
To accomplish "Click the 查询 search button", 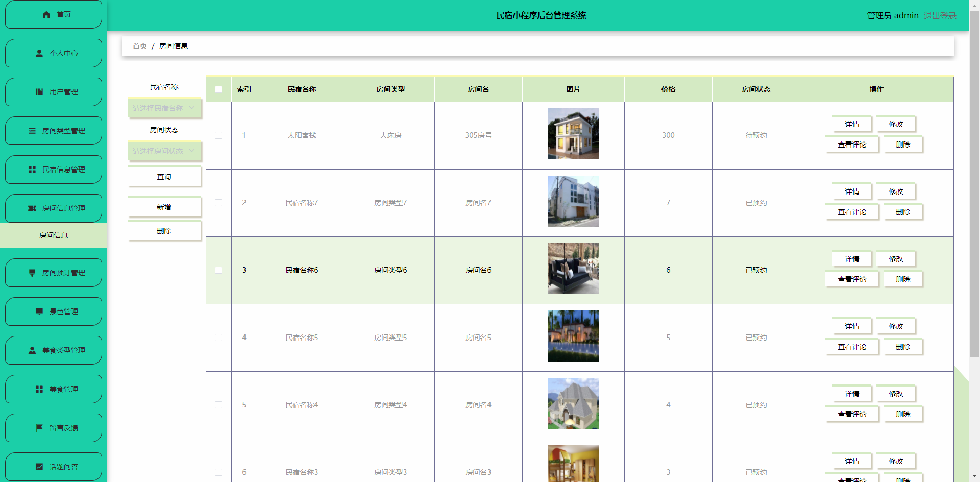I will [x=164, y=177].
